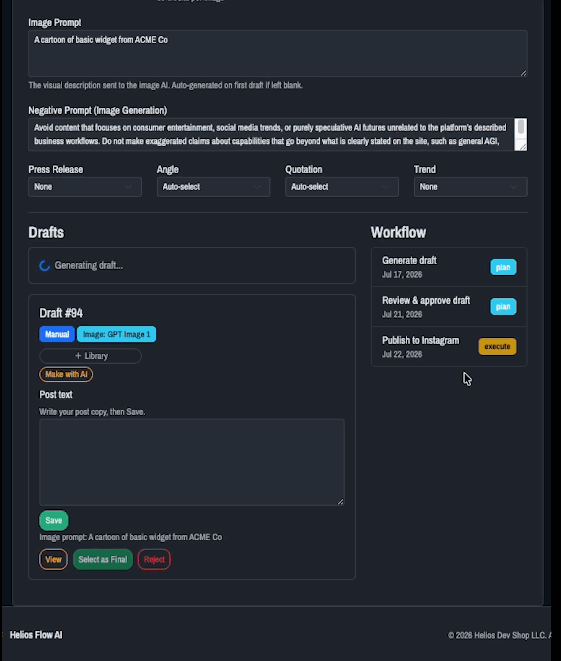Select the Review & approve draft workflow step
561x661 pixels.
[x=449, y=306]
